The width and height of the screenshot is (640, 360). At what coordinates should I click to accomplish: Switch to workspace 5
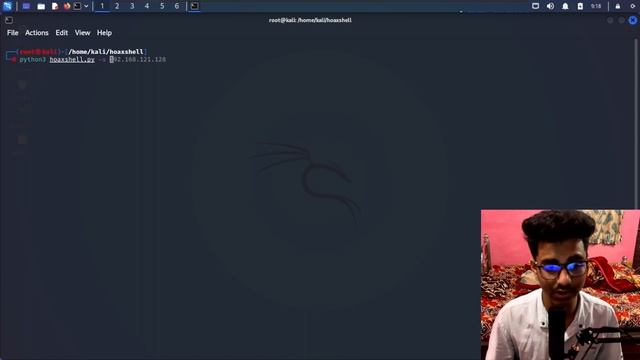click(x=162, y=6)
